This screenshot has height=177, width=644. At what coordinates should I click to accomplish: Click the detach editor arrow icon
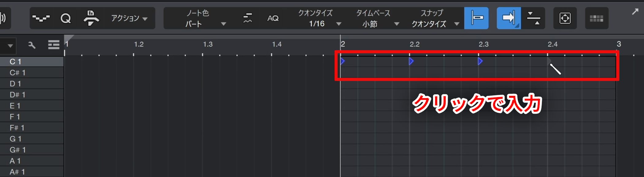635,12
